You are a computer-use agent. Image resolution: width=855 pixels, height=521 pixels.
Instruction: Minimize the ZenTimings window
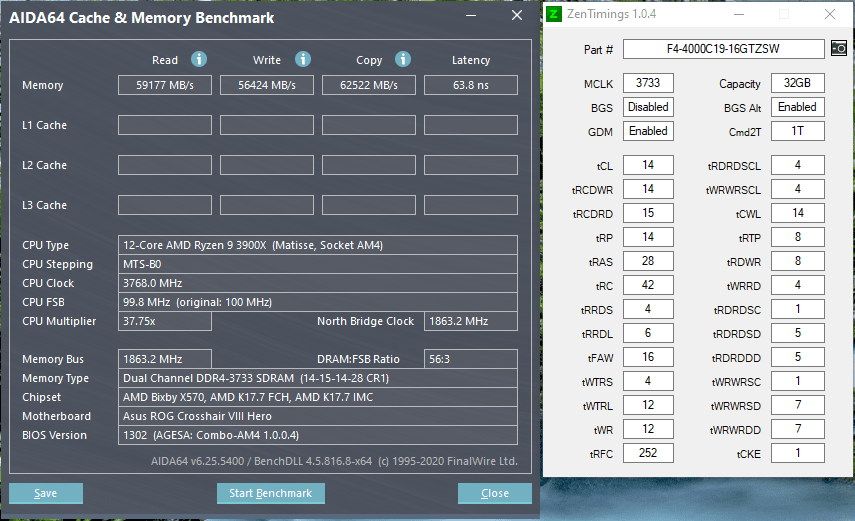739,14
